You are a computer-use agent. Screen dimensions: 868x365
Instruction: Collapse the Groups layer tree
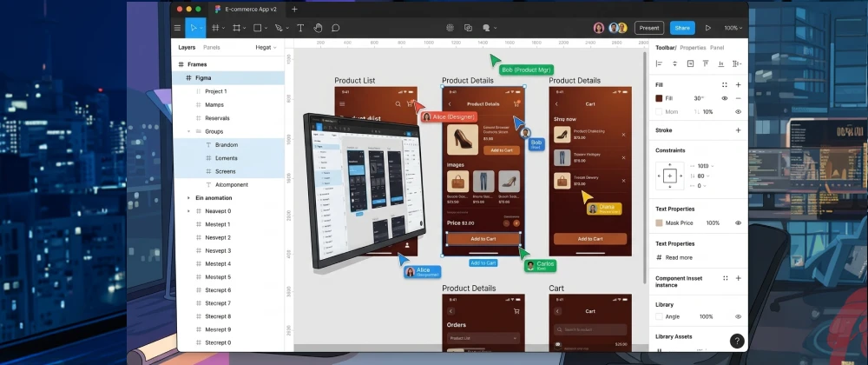click(188, 131)
